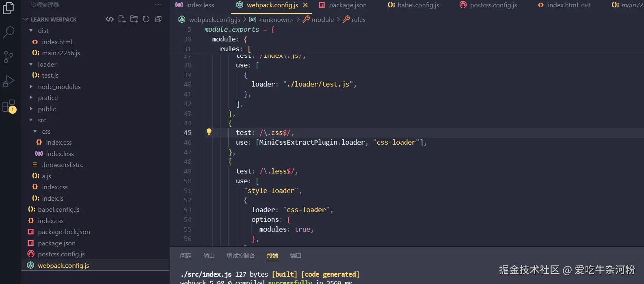Collapse the src folder
644x284 pixels.
31,120
